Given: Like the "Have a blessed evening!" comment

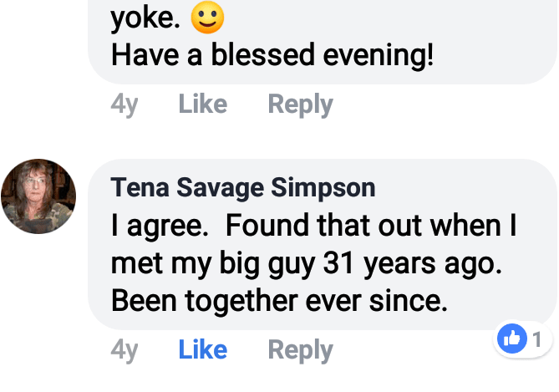Looking at the screenshot, I should (202, 104).
